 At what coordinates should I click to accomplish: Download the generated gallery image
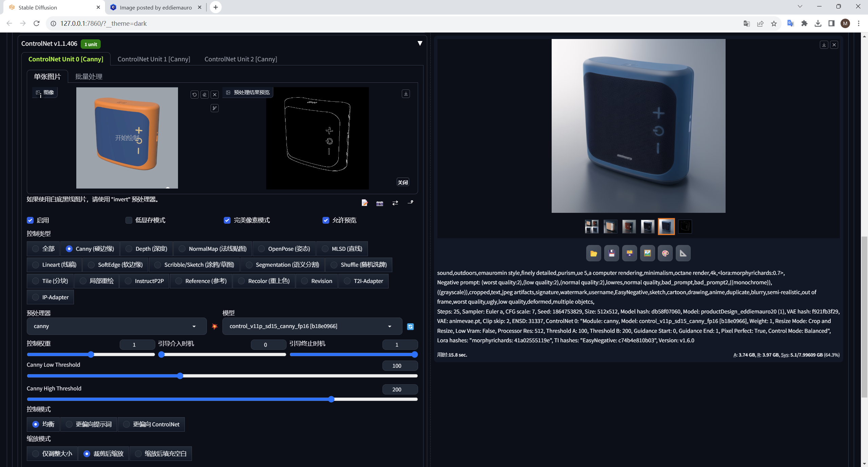tap(824, 45)
